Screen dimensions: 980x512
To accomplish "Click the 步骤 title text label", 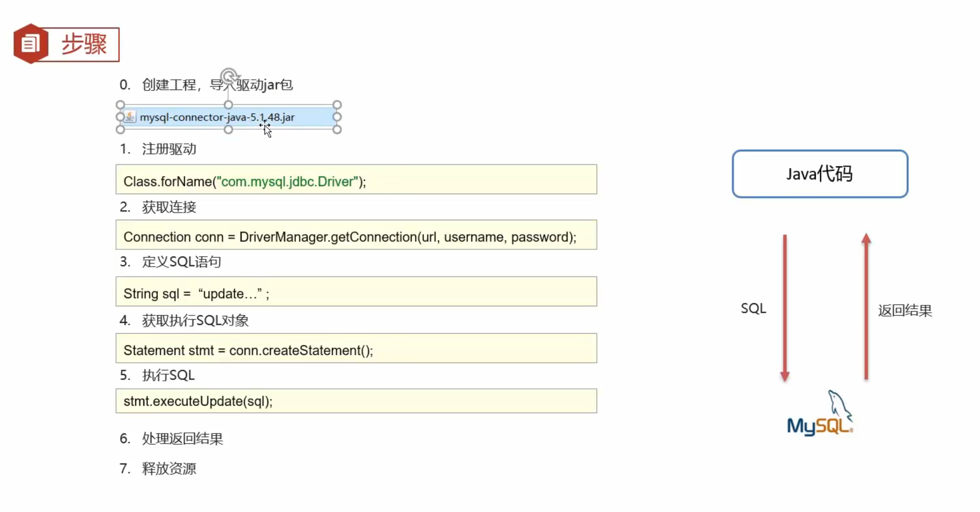I will pyautogui.click(x=84, y=43).
